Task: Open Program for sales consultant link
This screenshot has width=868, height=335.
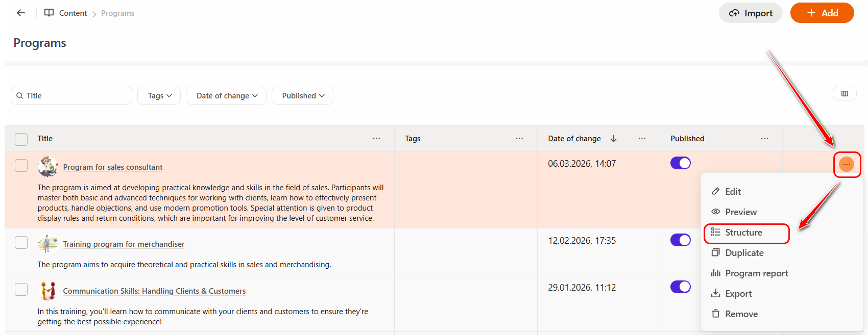Action: [113, 167]
